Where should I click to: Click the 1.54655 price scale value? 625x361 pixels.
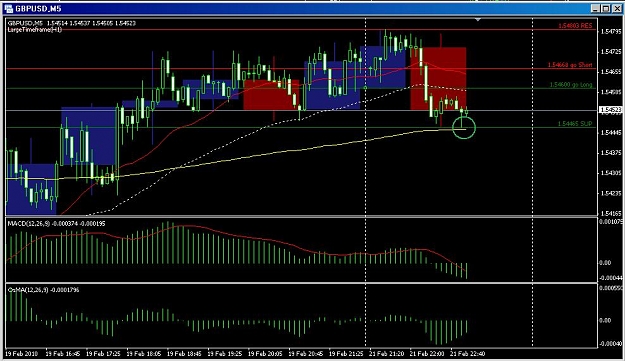pyautogui.click(x=611, y=72)
